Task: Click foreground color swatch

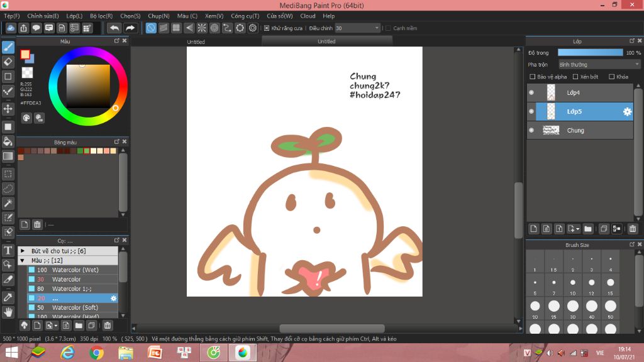Action: coord(25,55)
